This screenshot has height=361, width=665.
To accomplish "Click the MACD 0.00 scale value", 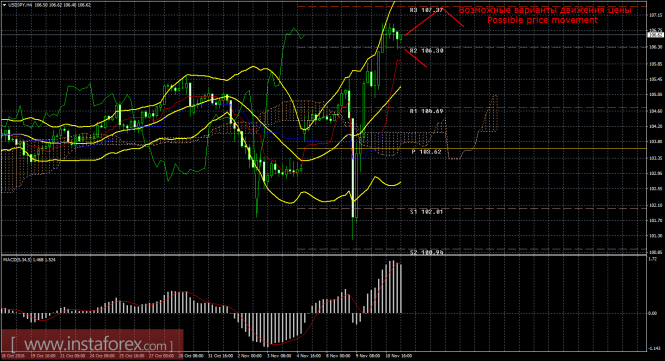I will 653,313.
